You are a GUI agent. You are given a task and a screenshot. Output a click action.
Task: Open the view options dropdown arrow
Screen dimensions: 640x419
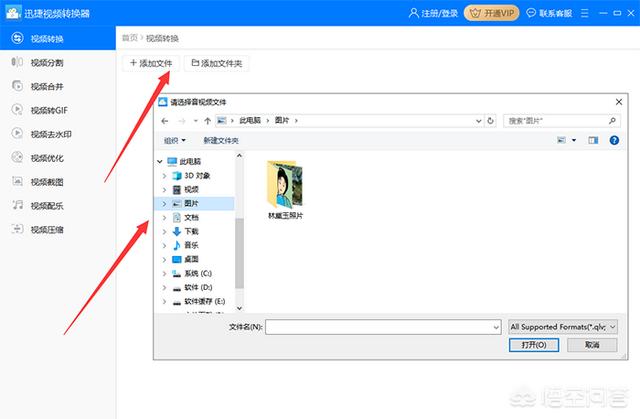coord(574,140)
